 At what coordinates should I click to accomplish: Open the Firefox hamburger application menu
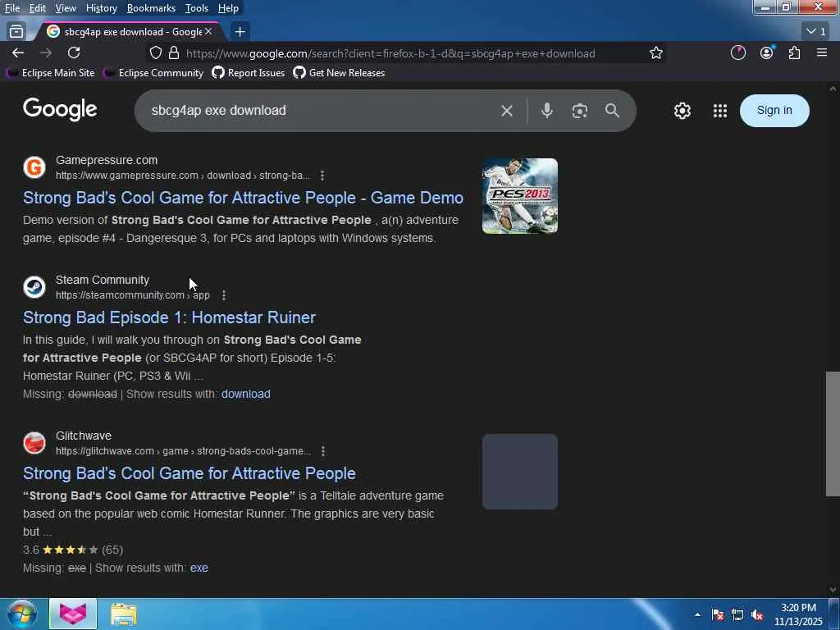822,52
